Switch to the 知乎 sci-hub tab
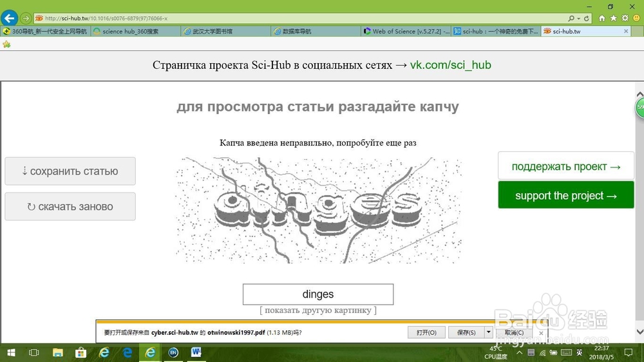 (x=496, y=31)
